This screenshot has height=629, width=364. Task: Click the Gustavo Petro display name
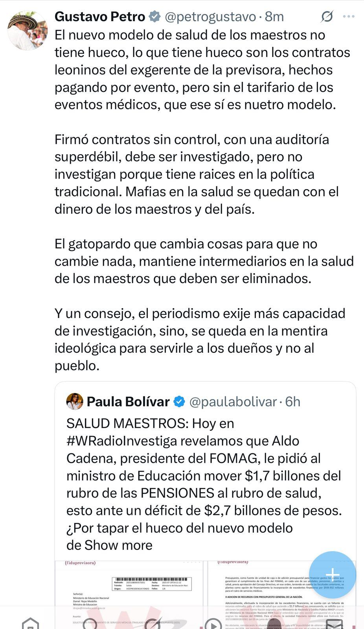pos(100,17)
